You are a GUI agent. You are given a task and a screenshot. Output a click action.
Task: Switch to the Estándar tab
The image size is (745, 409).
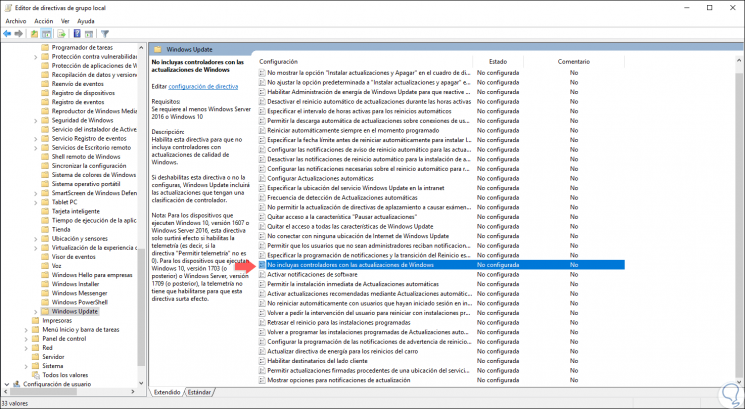pos(199,392)
